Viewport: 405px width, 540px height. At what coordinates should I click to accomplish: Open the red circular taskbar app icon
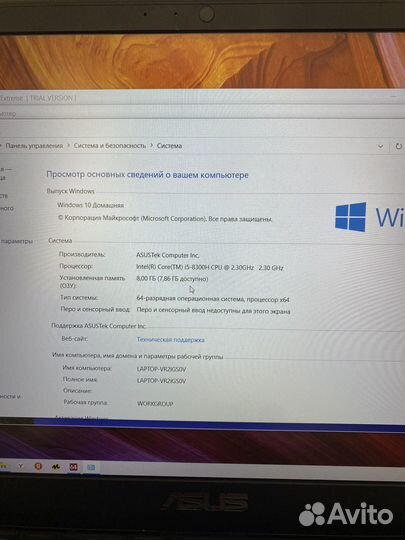(38, 467)
